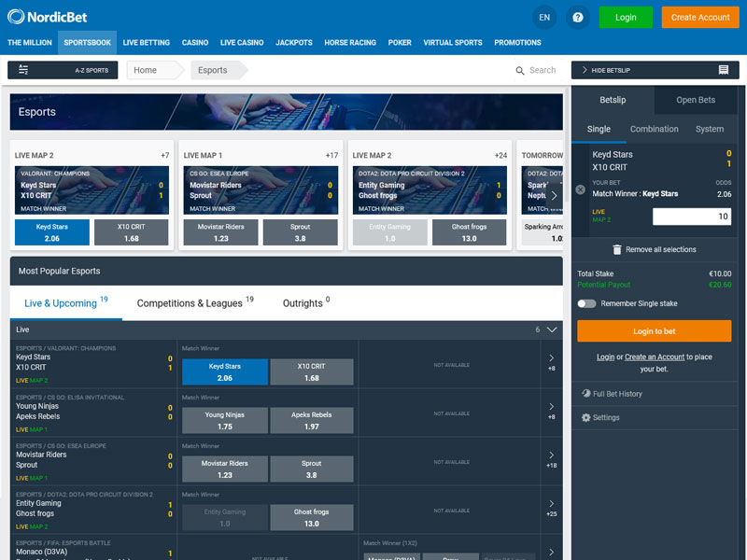This screenshot has height=560, width=747.
Task: Open the help question mark icon
Action: click(577, 18)
